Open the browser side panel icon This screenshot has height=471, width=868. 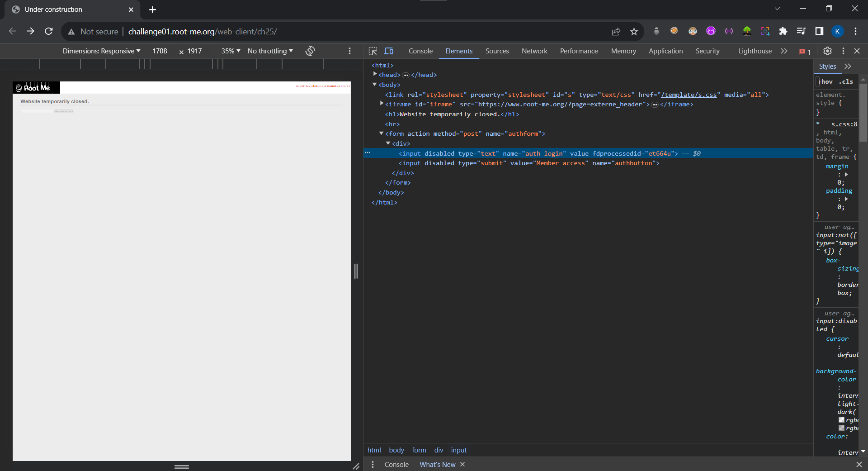(819, 31)
